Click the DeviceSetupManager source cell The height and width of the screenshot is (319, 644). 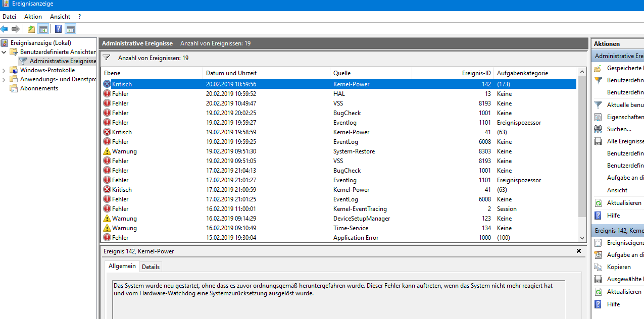[x=362, y=219]
